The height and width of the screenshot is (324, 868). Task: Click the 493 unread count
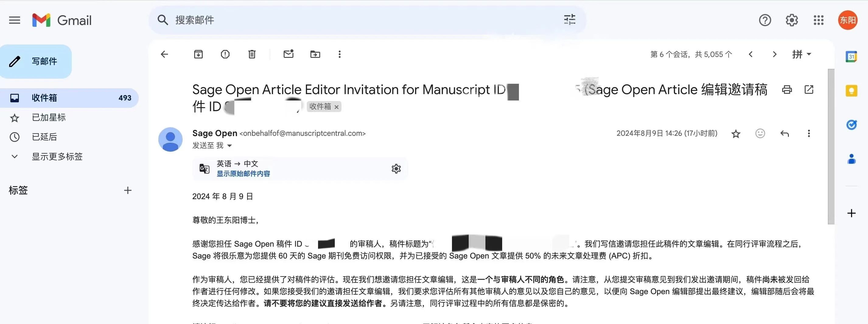pos(125,98)
